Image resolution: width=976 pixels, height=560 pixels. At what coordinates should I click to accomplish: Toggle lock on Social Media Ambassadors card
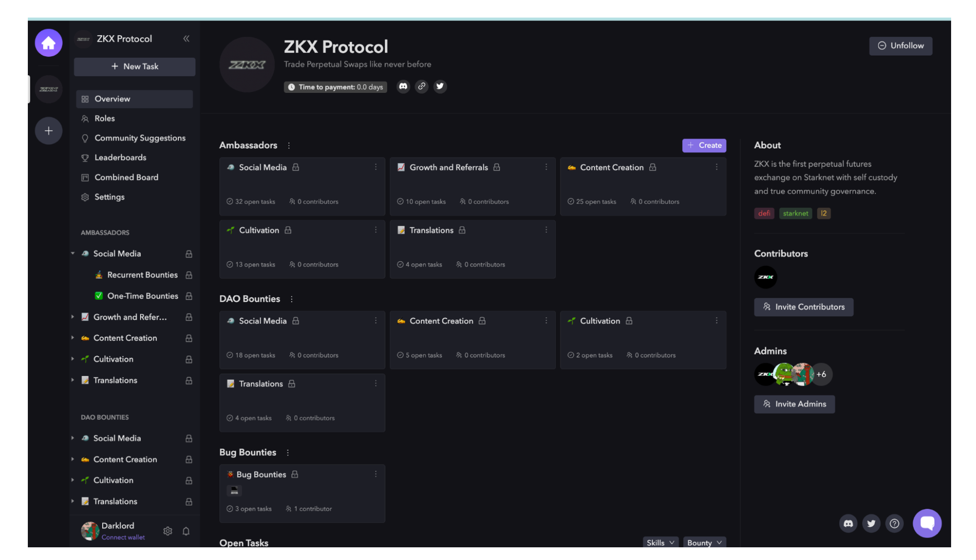(x=295, y=167)
